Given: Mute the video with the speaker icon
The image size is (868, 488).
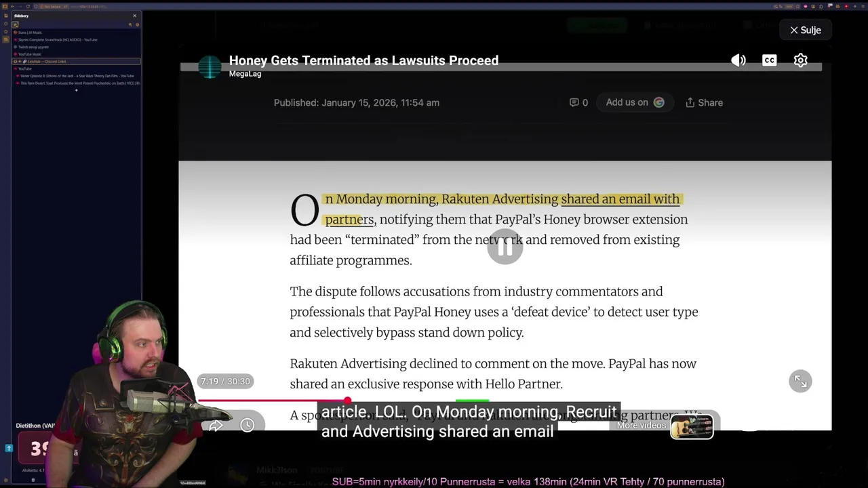Looking at the screenshot, I should tap(738, 60).
